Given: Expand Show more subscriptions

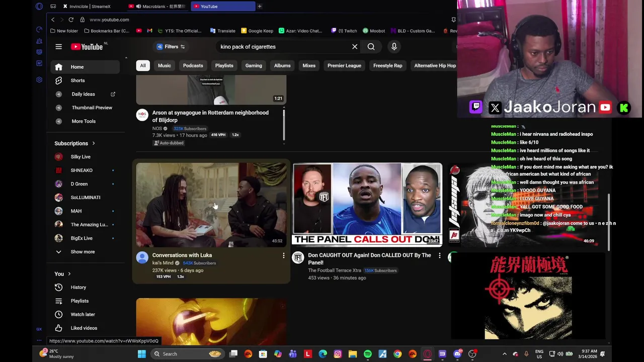Looking at the screenshot, I should click(x=85, y=252).
